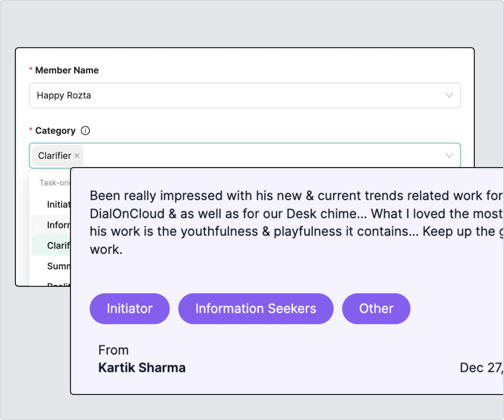The width and height of the screenshot is (504, 420).
Task: Click the Information Seekers tag pill
Action: pyautogui.click(x=256, y=309)
